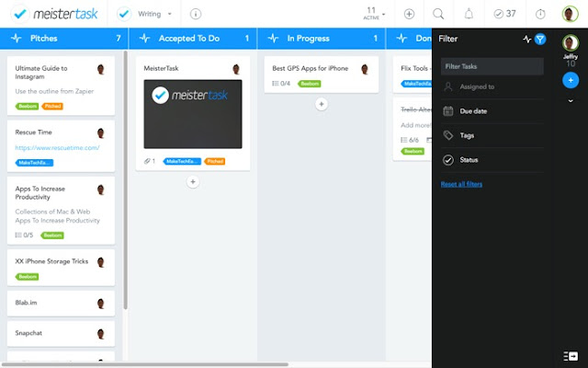588x368 pixels.
Task: Expand the 11 Active tasks dropdown
Action: (x=374, y=14)
